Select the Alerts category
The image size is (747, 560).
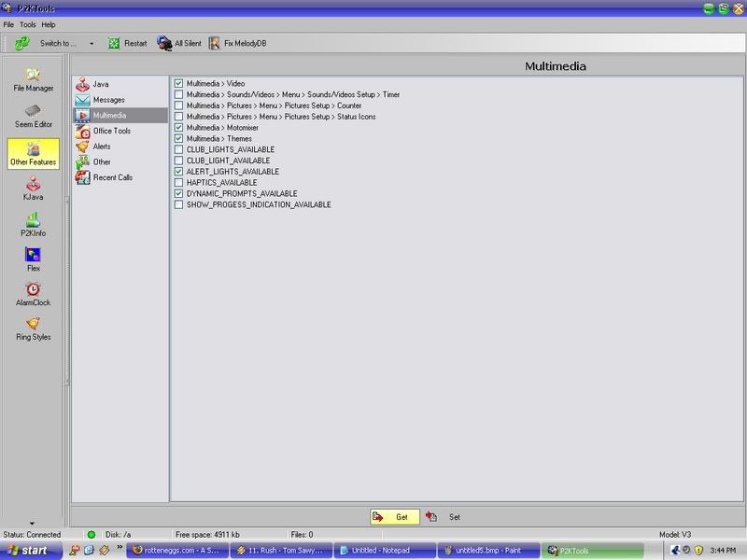[120, 147]
